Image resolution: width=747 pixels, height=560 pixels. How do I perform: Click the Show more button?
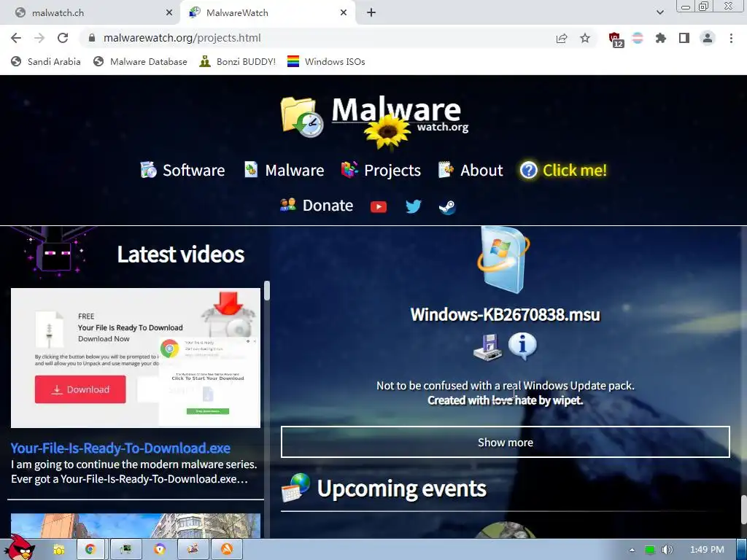click(505, 442)
